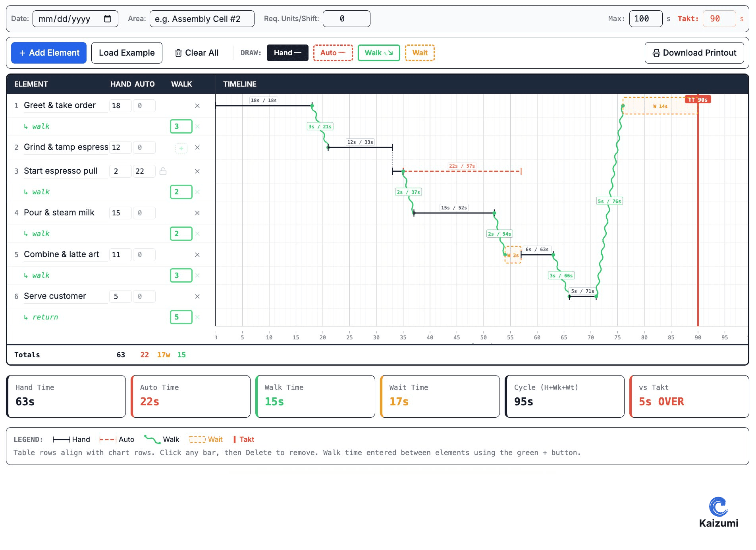Click the green plus add-walk button

point(181,148)
